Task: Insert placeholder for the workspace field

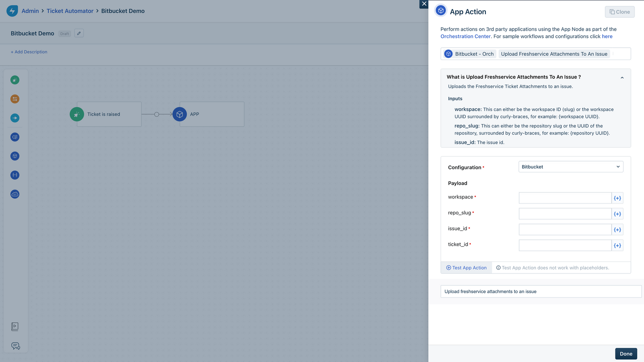Action: pos(617,198)
